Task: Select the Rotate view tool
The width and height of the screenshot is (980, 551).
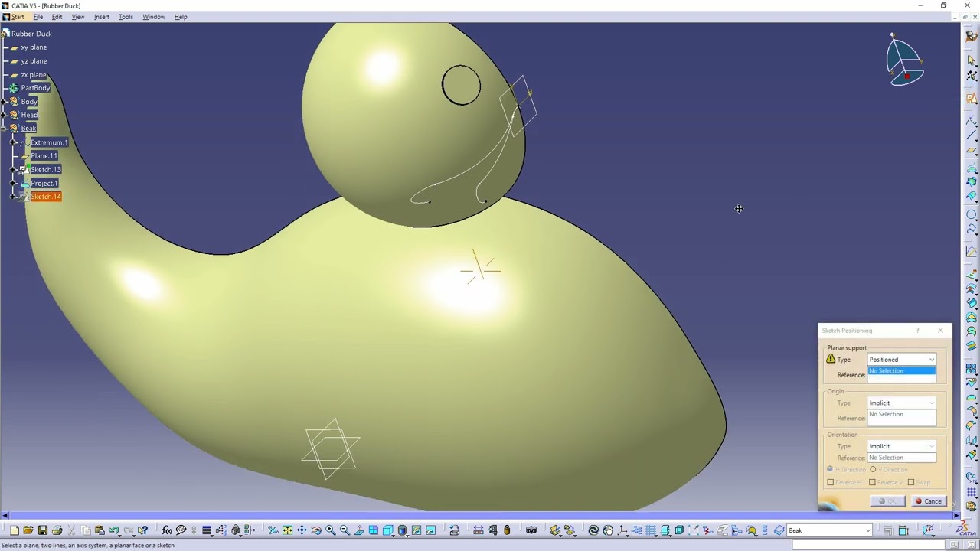Action: (315, 530)
